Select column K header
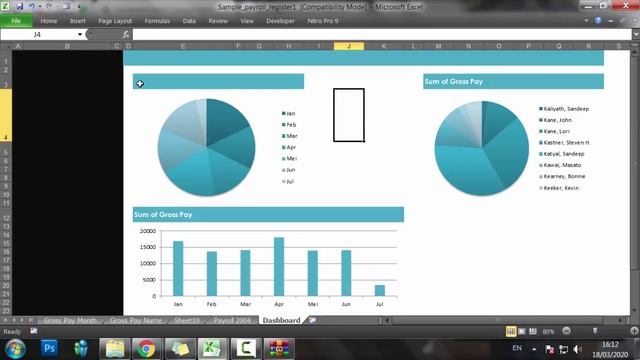 (383, 46)
